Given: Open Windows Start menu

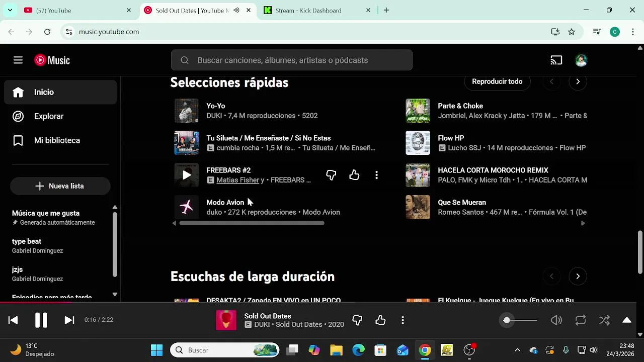Looking at the screenshot, I should (x=156, y=350).
